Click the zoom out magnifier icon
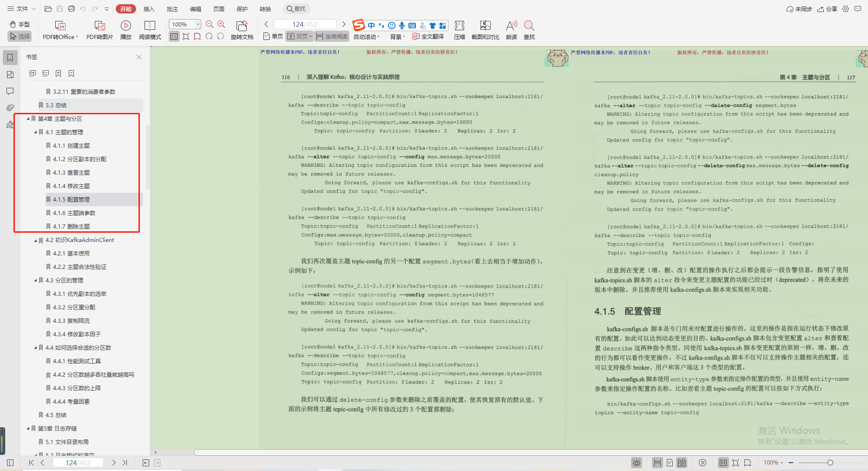The height and width of the screenshot is (471, 868). click(210, 24)
